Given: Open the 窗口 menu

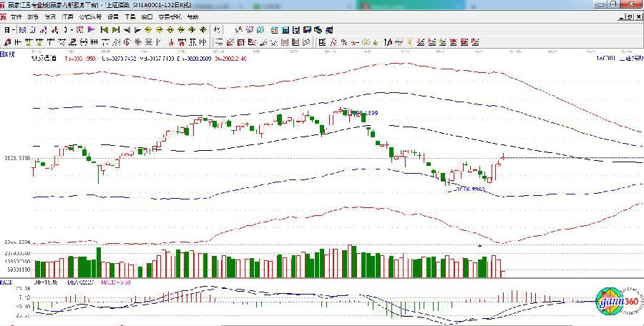Looking at the screenshot, I should tap(147, 16).
